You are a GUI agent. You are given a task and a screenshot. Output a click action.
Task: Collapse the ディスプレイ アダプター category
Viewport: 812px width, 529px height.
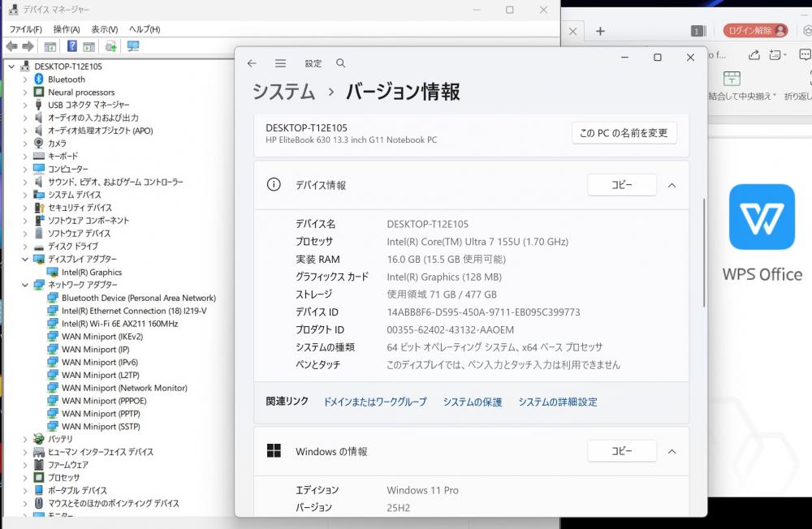pyautogui.click(x=25, y=259)
